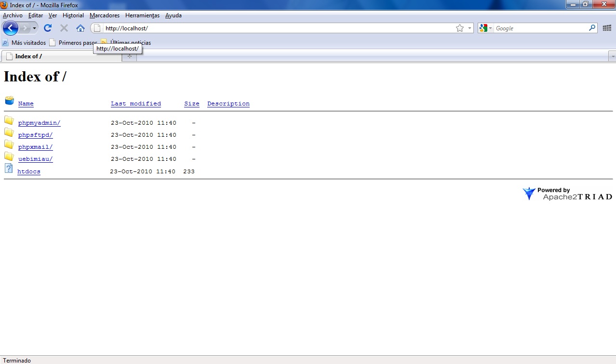The image size is (616, 364).
Task: Sort by the Last modified column link
Action: pos(135,103)
